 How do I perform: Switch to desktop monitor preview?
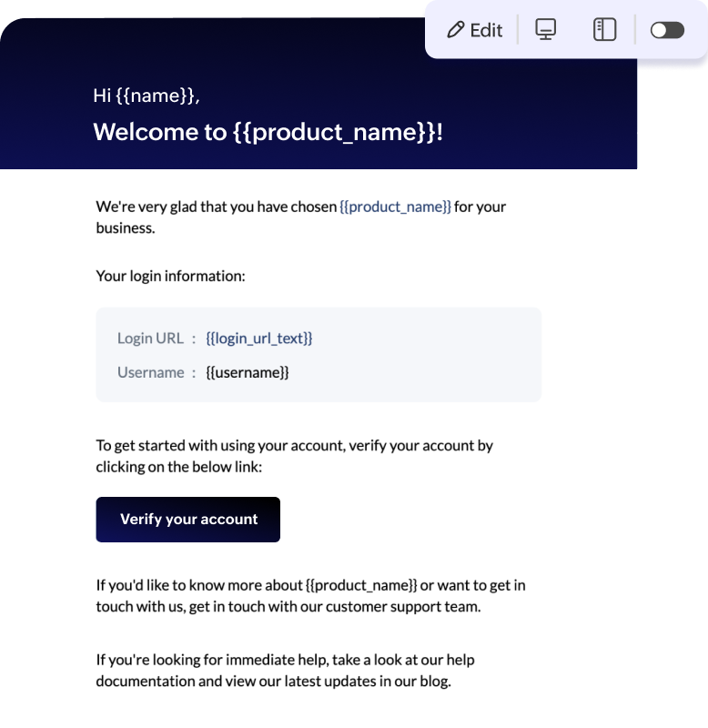tap(545, 30)
